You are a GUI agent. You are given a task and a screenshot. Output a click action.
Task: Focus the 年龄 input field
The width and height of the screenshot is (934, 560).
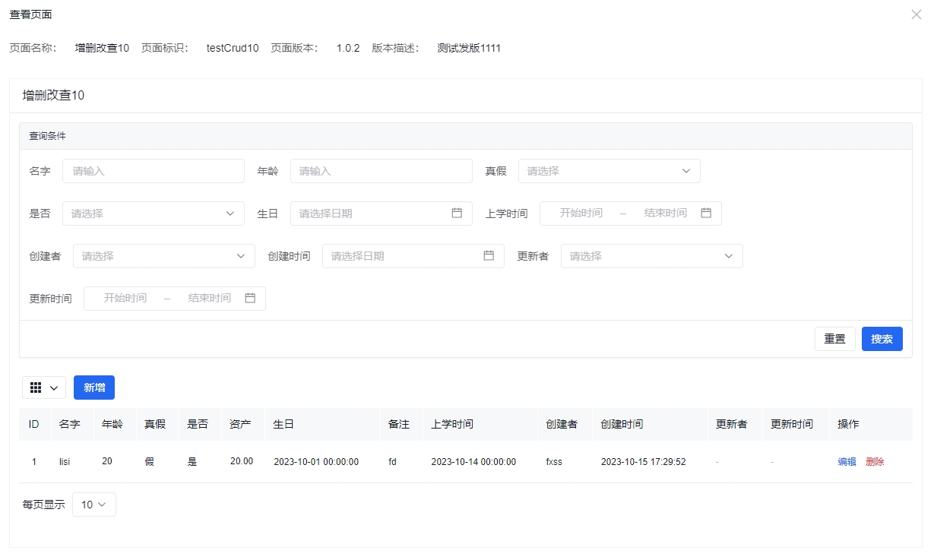pos(381,171)
